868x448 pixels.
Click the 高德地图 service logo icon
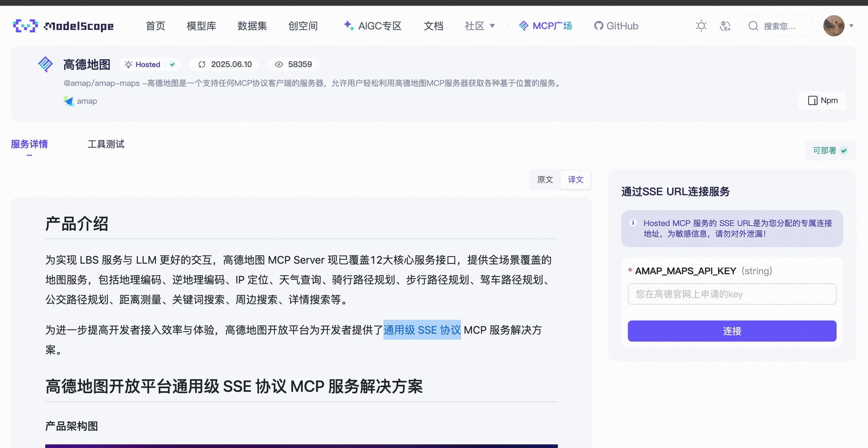pos(45,64)
